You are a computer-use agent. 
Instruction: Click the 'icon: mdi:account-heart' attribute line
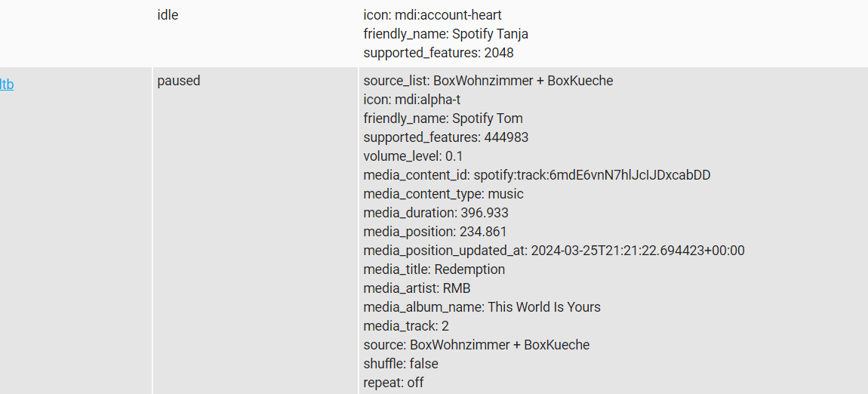(x=432, y=15)
